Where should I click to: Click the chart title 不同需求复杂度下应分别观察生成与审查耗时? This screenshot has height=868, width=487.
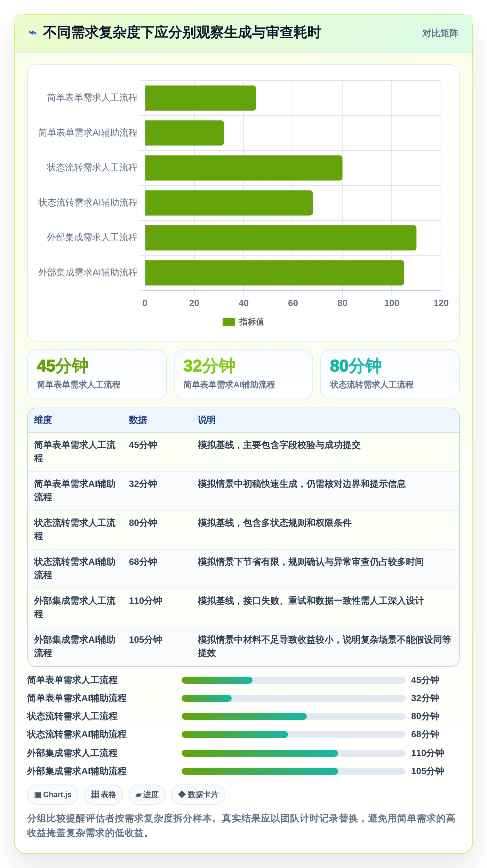click(182, 33)
